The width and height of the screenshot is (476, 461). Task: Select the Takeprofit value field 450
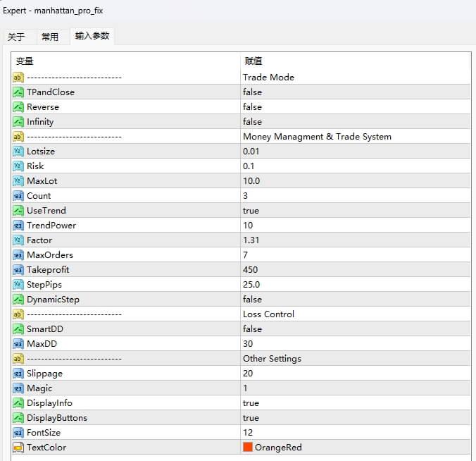point(251,270)
